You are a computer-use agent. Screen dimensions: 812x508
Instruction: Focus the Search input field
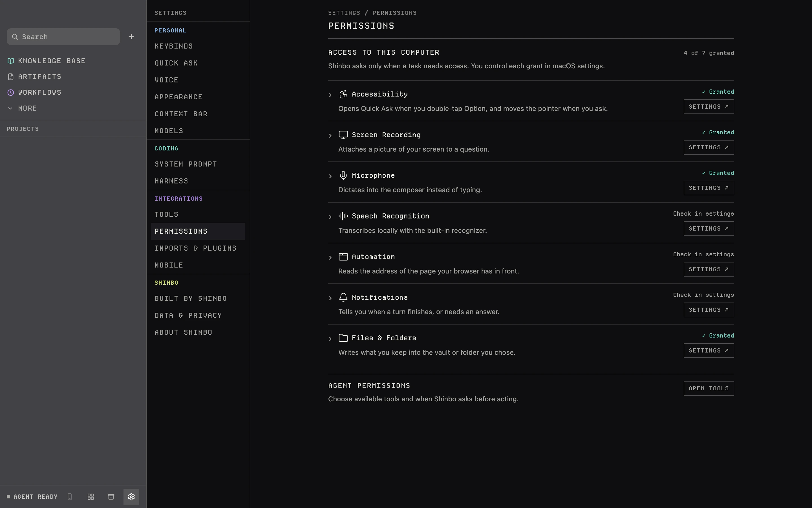coord(63,37)
